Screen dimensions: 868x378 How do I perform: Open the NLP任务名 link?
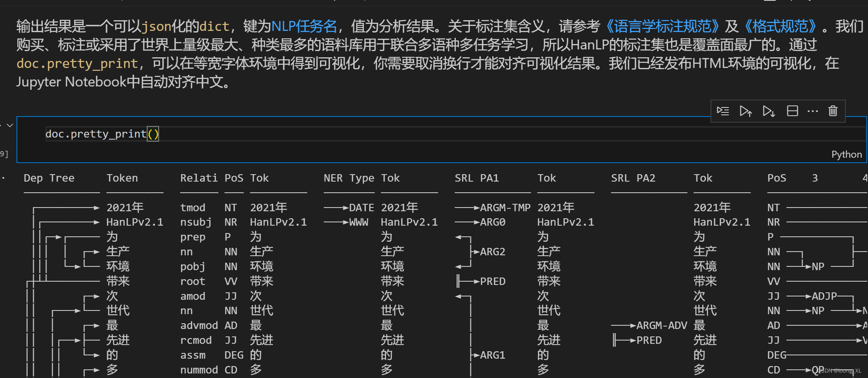(x=304, y=26)
